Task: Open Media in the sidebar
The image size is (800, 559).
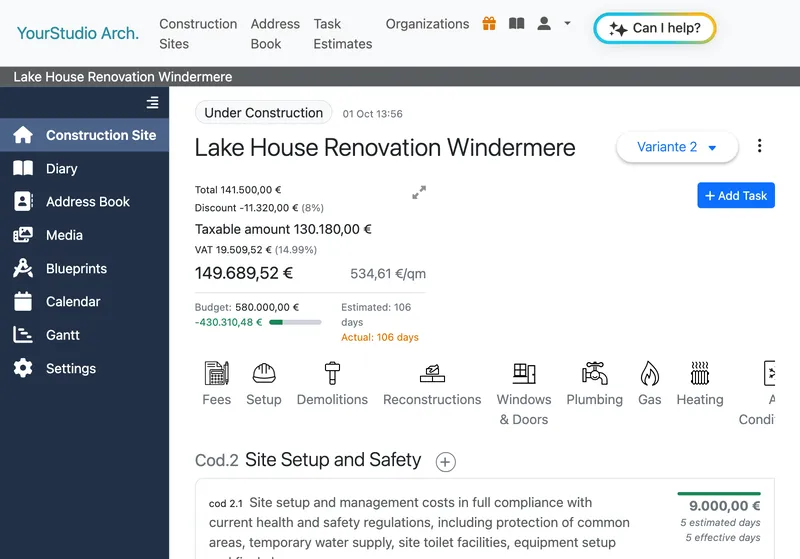Action: click(85, 235)
